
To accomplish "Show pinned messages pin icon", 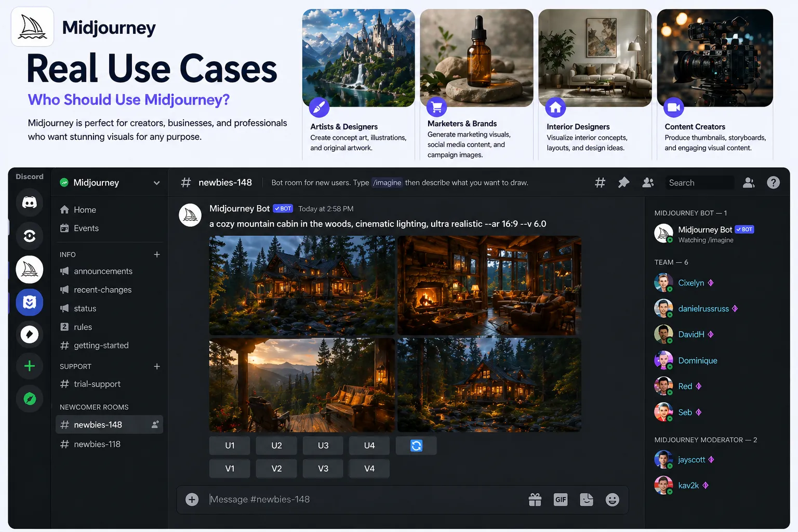I will tap(623, 182).
